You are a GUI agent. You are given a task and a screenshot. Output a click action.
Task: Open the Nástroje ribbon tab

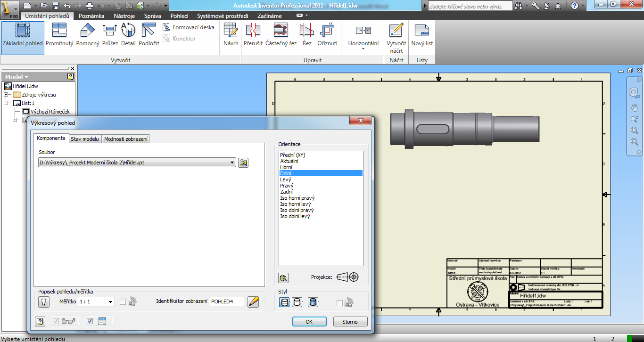click(124, 16)
